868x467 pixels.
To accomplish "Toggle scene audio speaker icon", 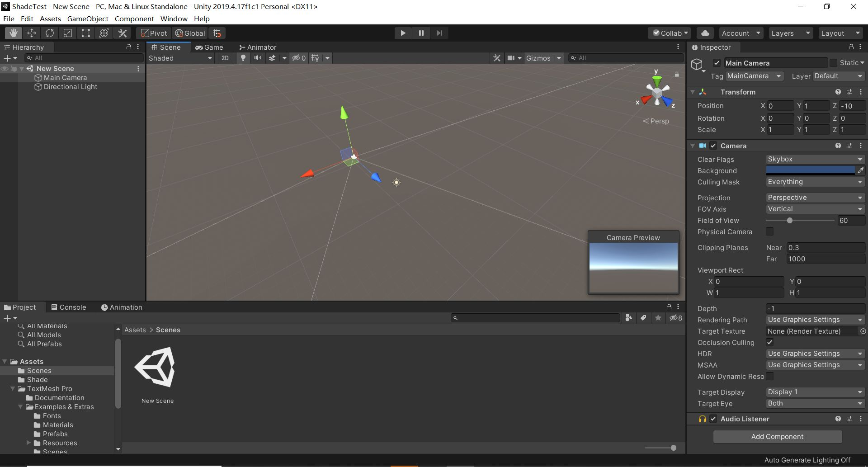I will (x=258, y=58).
